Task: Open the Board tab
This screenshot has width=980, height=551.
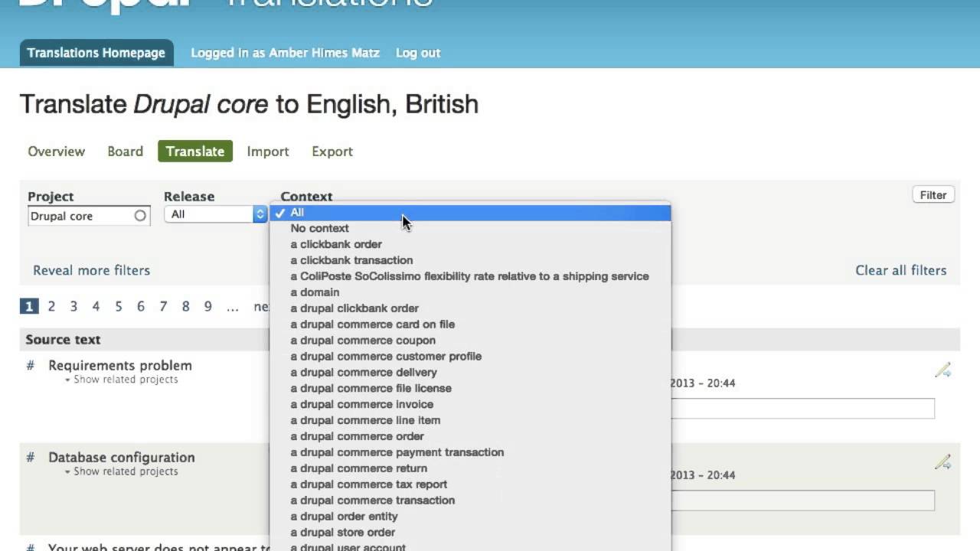Action: [126, 152]
